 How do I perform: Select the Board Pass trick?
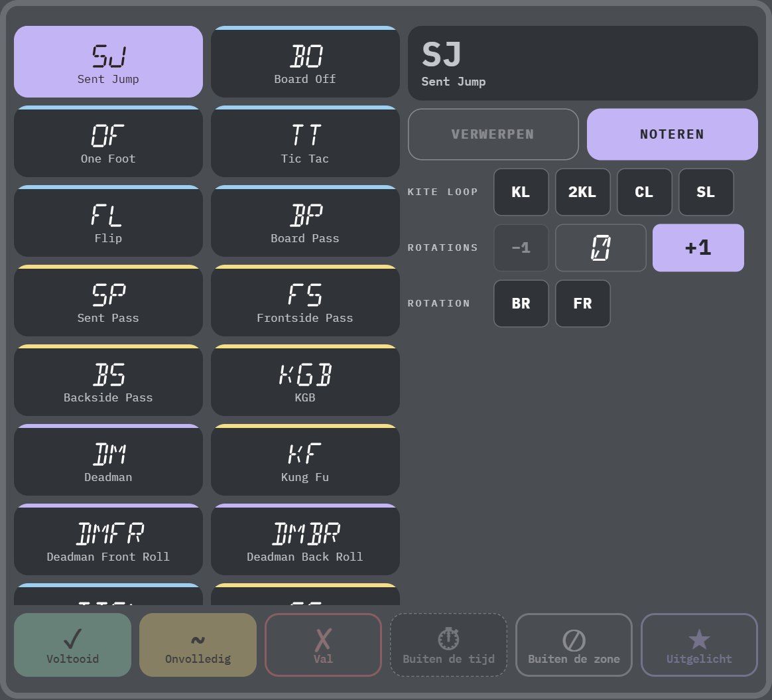click(x=305, y=221)
